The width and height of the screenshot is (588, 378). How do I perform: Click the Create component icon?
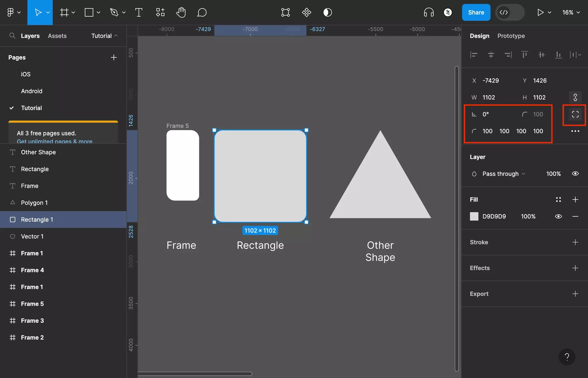coord(307,12)
